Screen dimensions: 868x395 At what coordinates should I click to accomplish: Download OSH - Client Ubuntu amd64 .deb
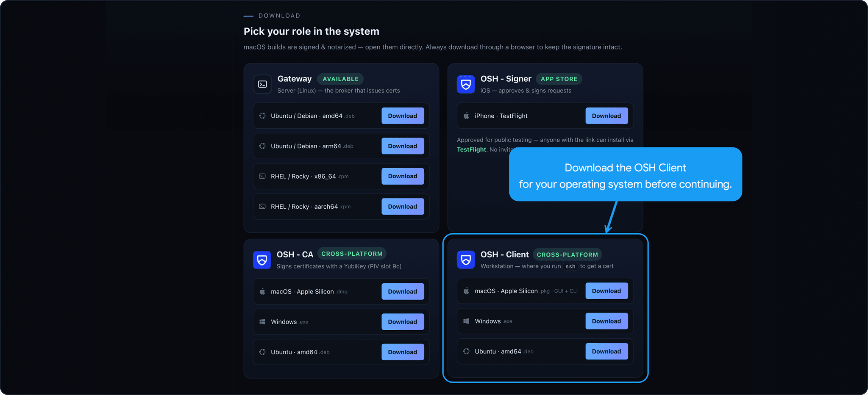click(606, 351)
